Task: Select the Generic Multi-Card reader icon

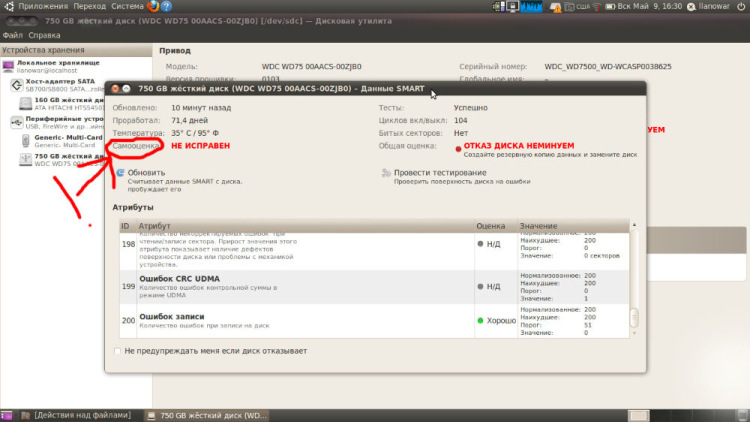Action: [x=26, y=141]
